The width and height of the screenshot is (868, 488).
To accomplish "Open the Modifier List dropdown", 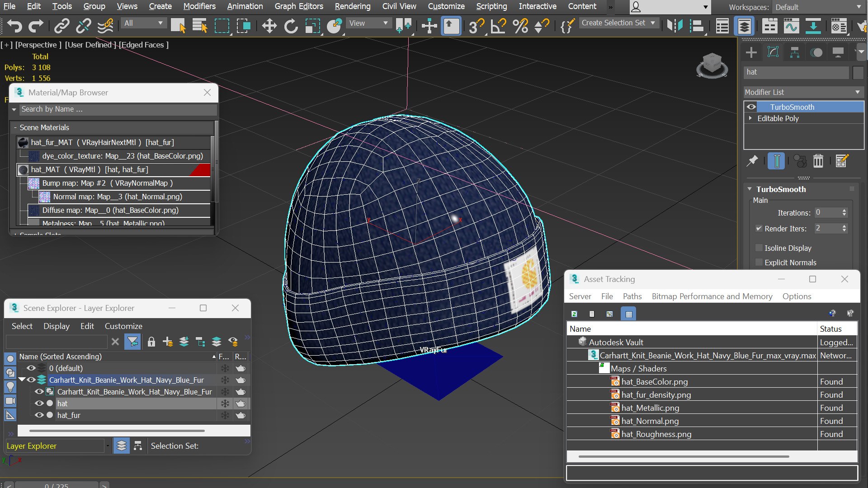I will pos(803,92).
